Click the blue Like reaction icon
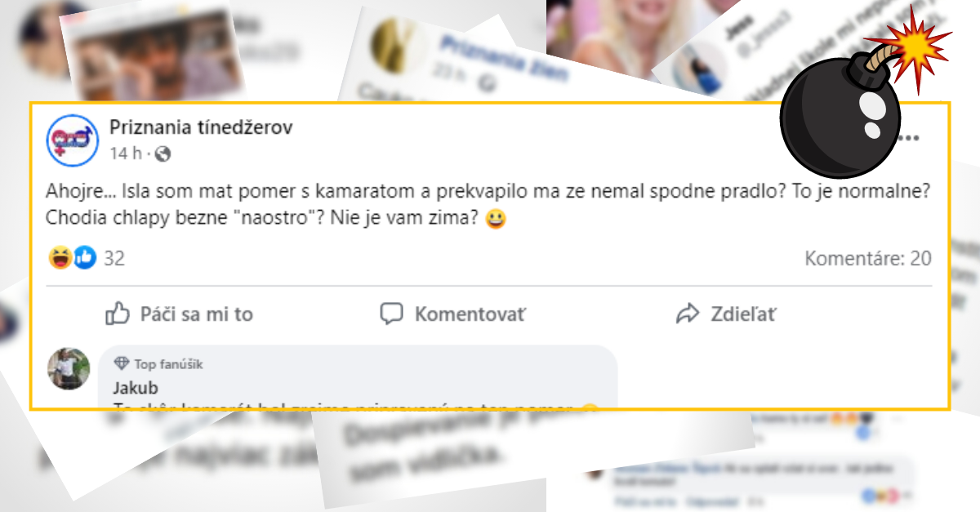 85,259
